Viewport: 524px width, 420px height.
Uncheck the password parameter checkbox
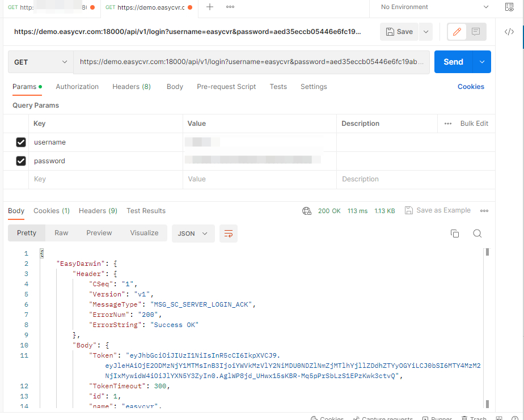point(21,161)
